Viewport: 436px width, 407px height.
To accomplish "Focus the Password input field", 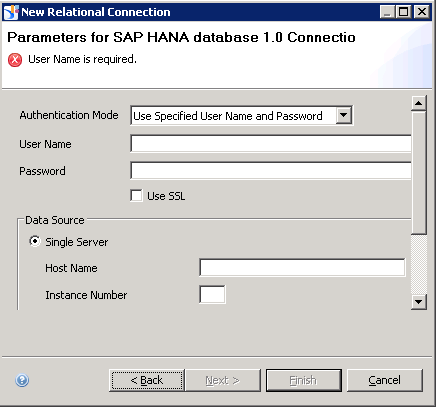I will tap(271, 171).
